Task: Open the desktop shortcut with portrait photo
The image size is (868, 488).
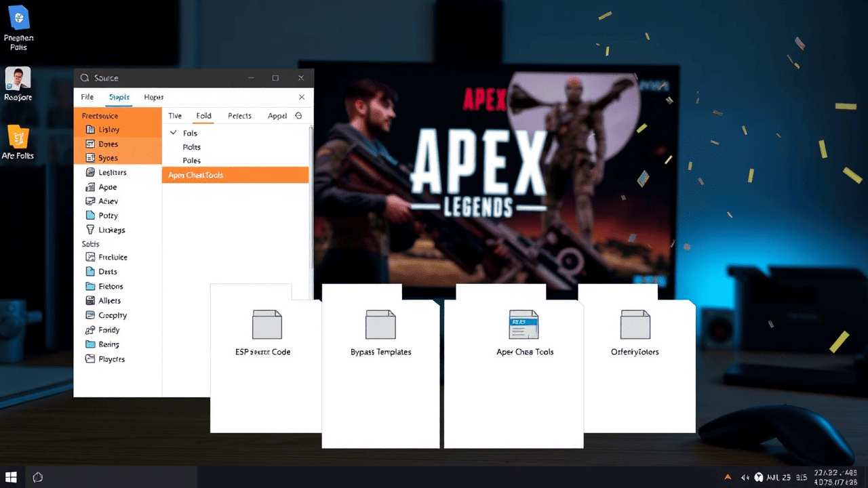Action: 18,78
